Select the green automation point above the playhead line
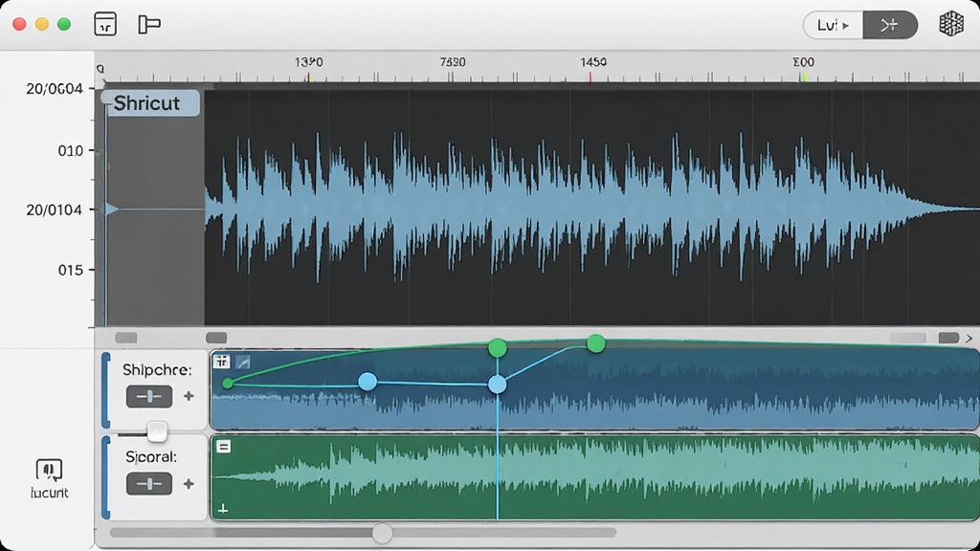The image size is (980, 551). pos(498,347)
